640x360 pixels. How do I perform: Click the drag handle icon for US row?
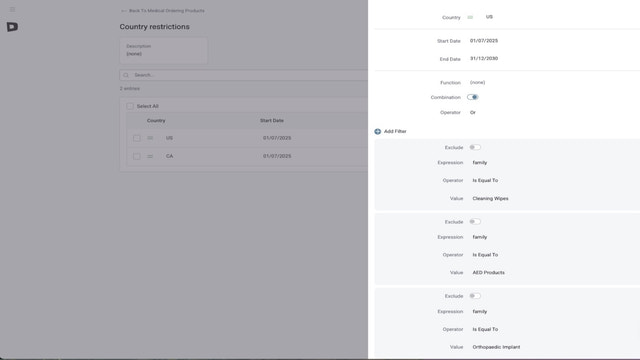point(150,138)
